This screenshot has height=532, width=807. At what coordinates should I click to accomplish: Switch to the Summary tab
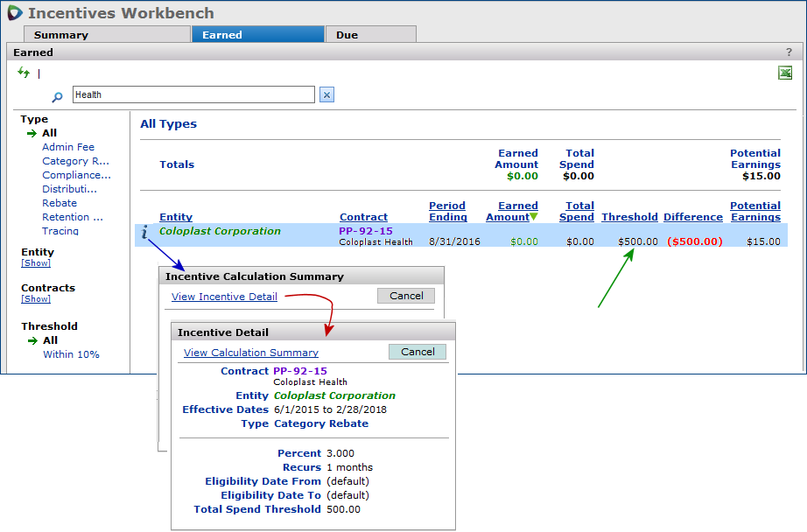pyautogui.click(x=61, y=35)
